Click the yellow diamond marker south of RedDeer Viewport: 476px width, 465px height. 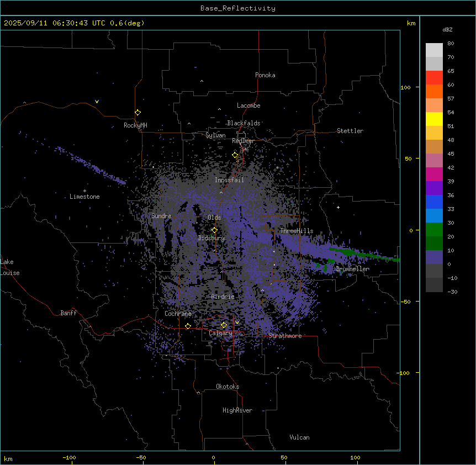coord(235,155)
